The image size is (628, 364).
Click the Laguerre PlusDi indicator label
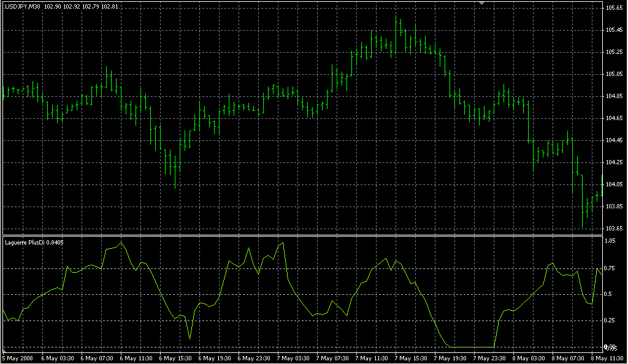point(34,243)
